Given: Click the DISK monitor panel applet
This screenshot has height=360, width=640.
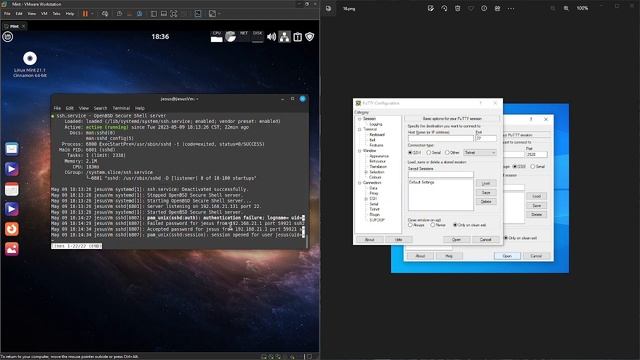Looking at the screenshot, I should coord(258,37).
